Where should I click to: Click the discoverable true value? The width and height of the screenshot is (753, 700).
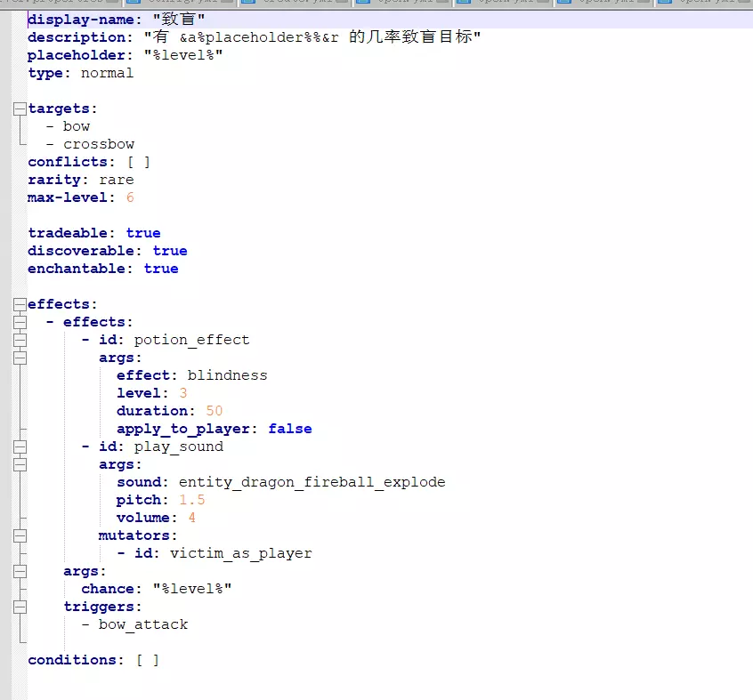click(169, 251)
